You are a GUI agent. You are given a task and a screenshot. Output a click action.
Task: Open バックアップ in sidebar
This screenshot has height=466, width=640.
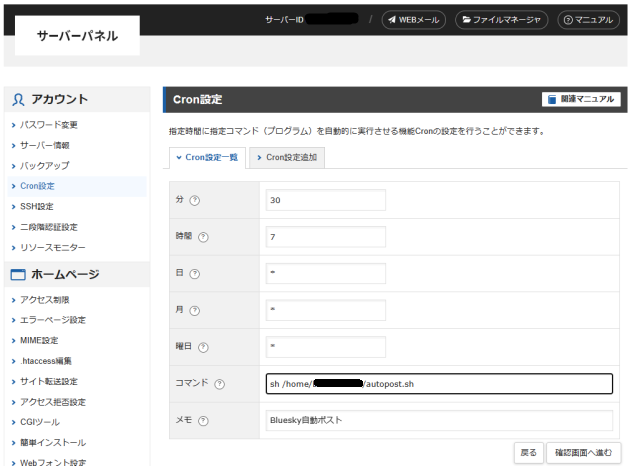[44, 166]
